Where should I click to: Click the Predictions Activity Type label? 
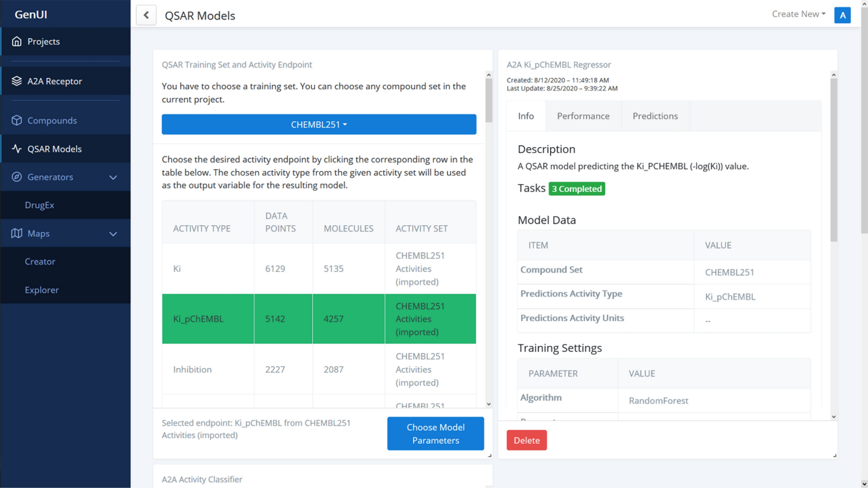[571, 294]
